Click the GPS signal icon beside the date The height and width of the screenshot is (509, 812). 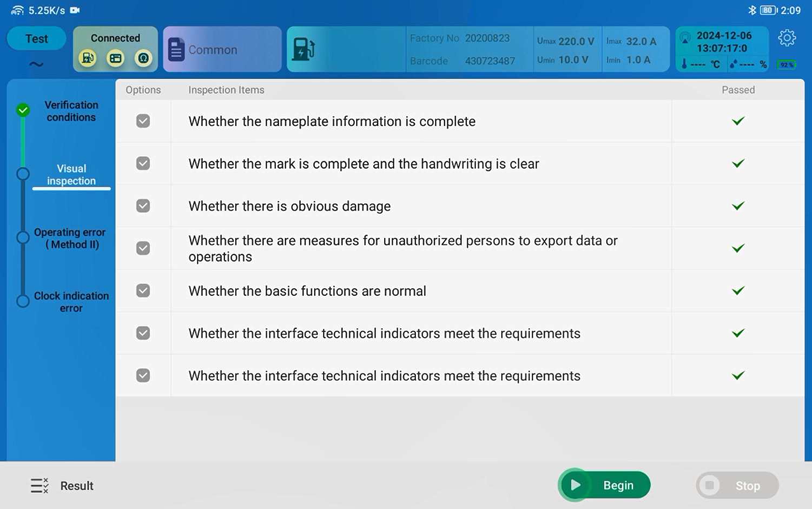pos(685,38)
